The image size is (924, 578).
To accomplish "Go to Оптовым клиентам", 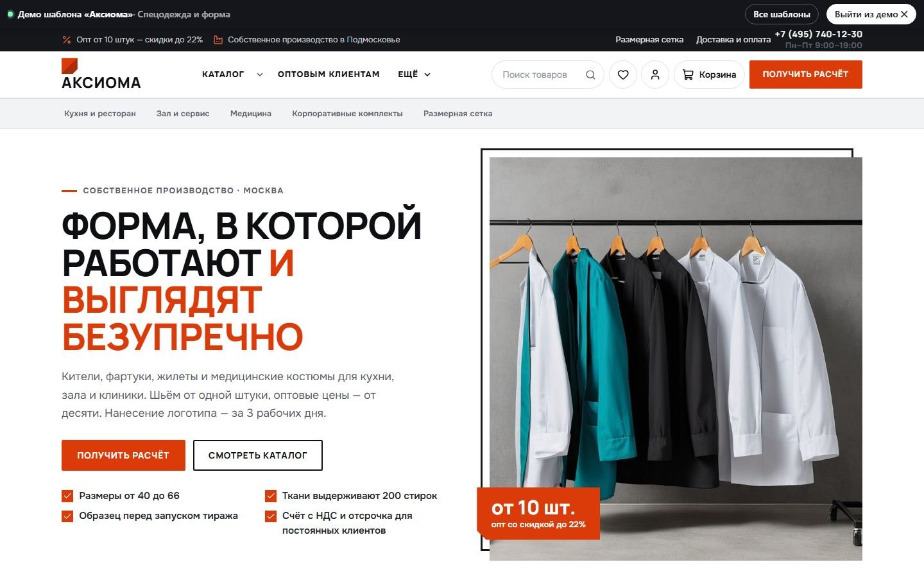I will point(329,74).
